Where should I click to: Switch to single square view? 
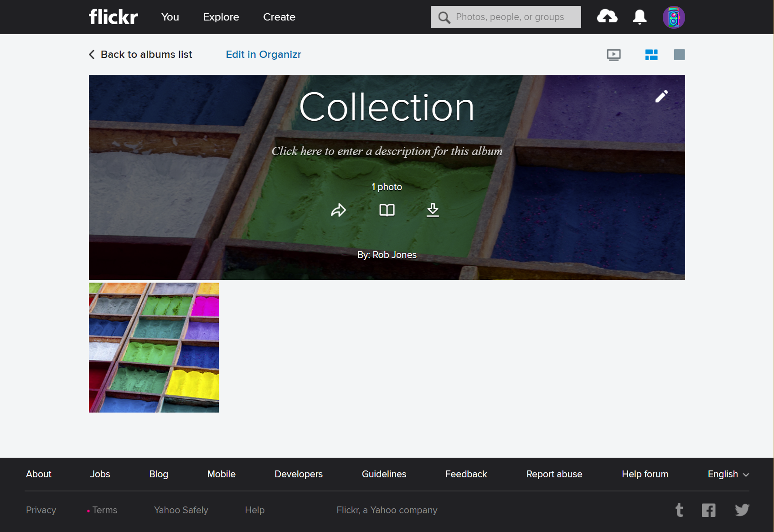click(x=679, y=55)
